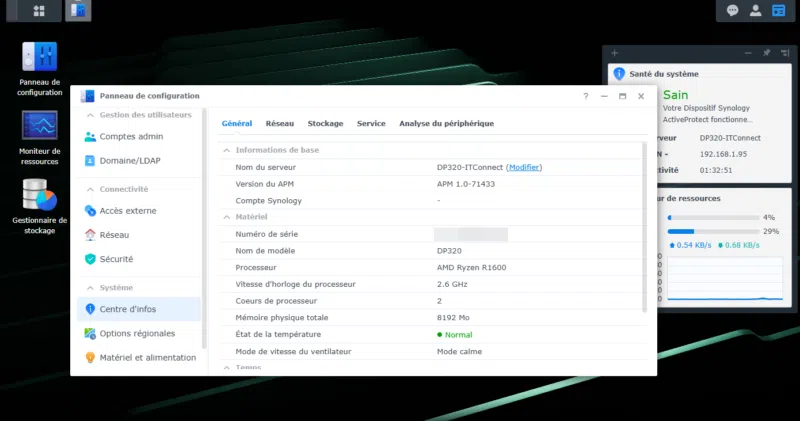Click the Mode calme fan value
This screenshot has height=421, width=800.
[x=459, y=352]
